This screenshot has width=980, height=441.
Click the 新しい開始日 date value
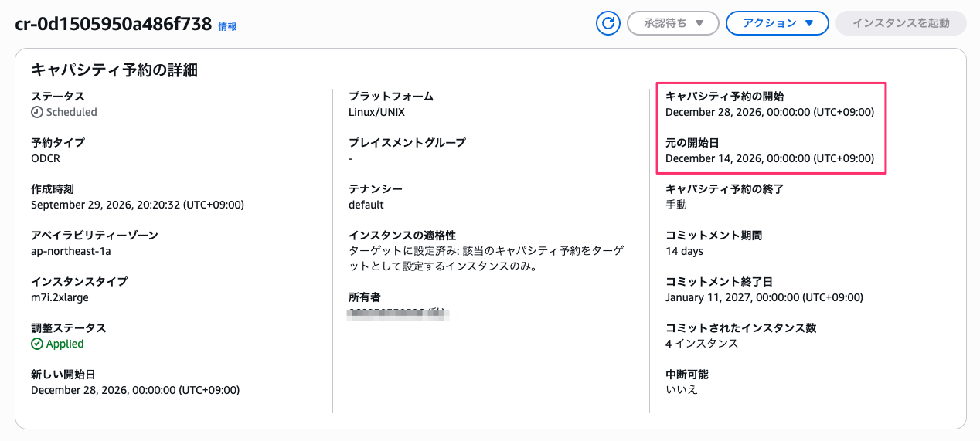[x=135, y=390]
